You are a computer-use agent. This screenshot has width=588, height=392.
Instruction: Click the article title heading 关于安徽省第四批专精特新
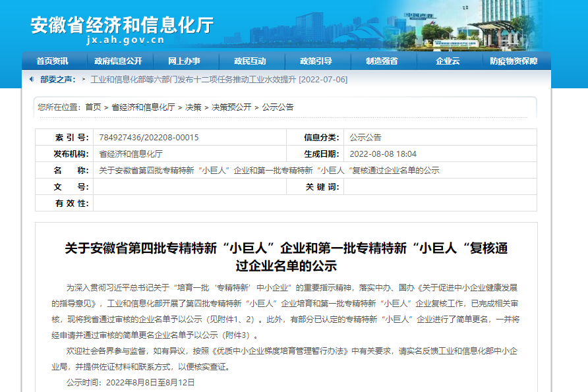[286, 257]
